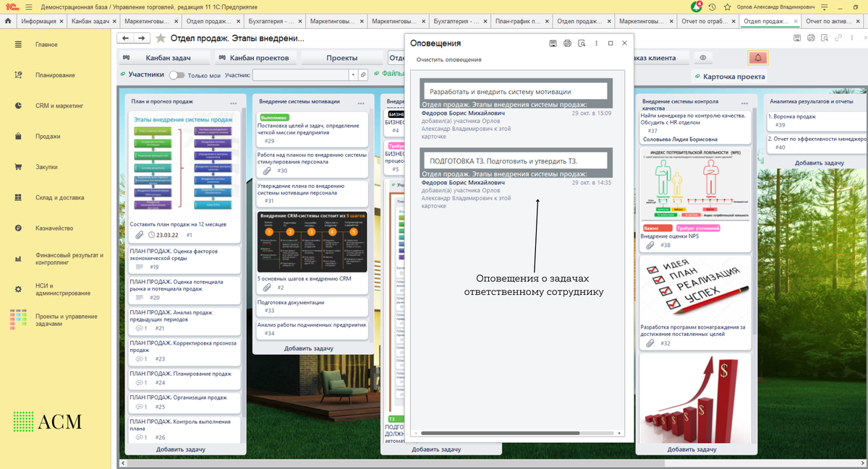Click the save icon in main form toolbar
Viewport: 868px width, 469px height.
pyautogui.click(x=797, y=38)
